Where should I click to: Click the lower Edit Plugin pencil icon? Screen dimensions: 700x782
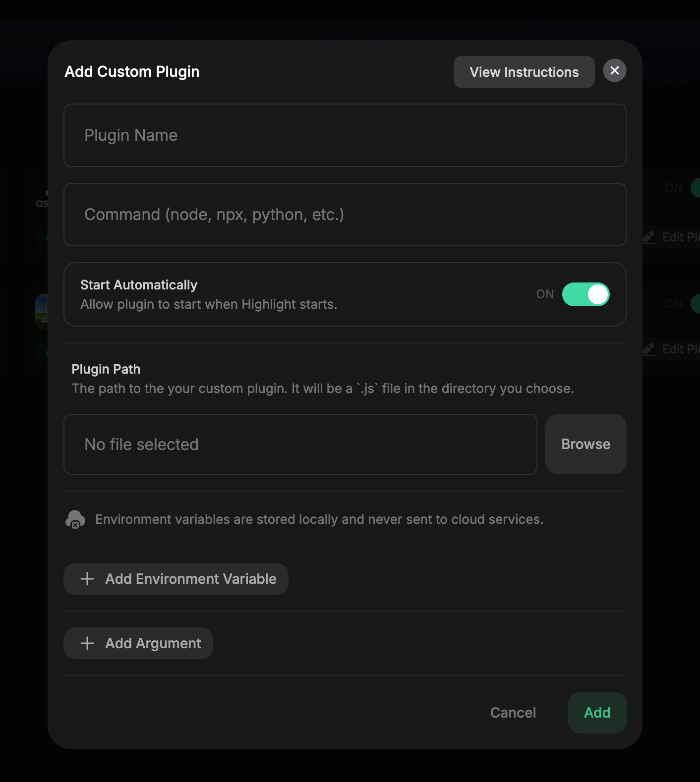pos(649,349)
